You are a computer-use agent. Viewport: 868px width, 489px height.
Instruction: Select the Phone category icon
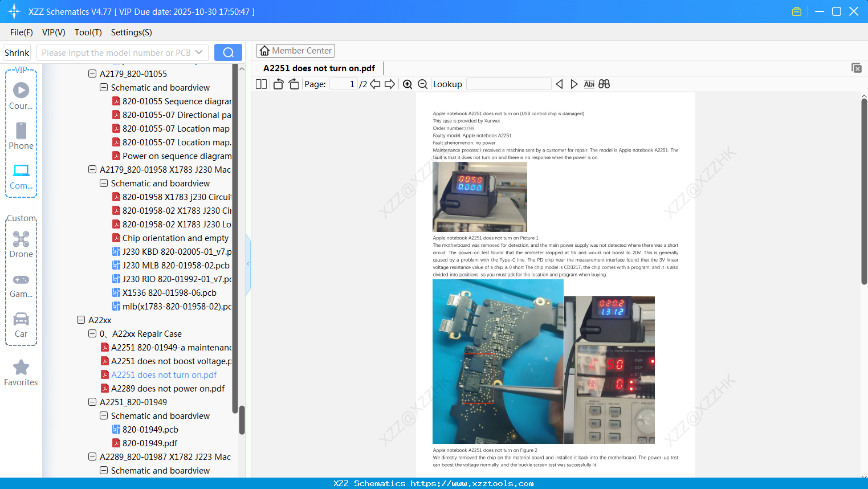[21, 136]
